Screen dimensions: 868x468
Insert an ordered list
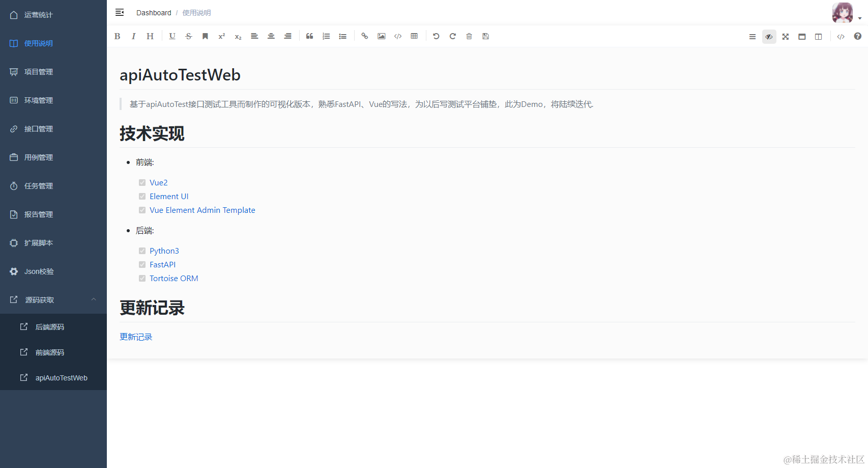[x=326, y=36]
